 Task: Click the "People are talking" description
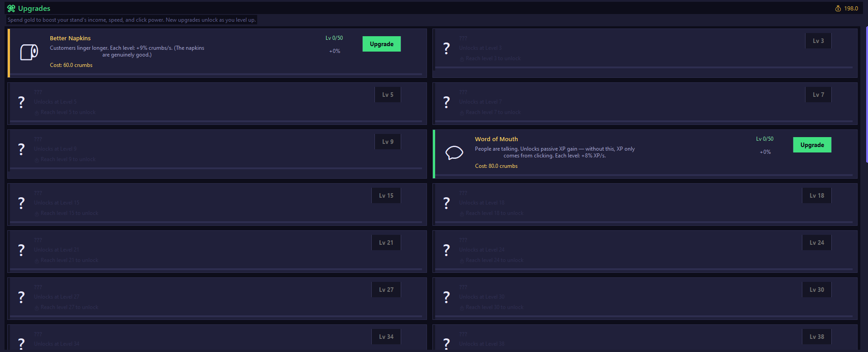(x=555, y=152)
